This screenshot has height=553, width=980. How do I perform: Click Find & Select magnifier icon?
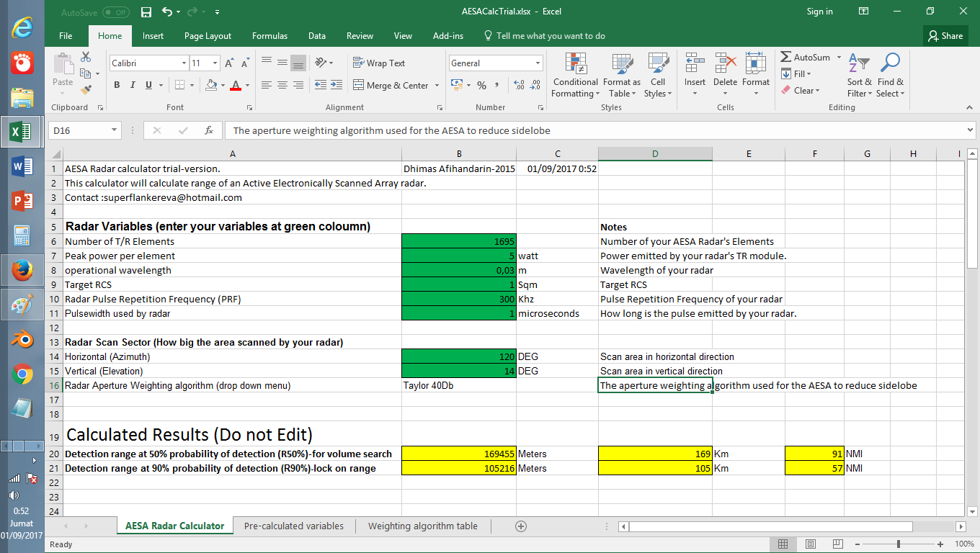point(890,63)
